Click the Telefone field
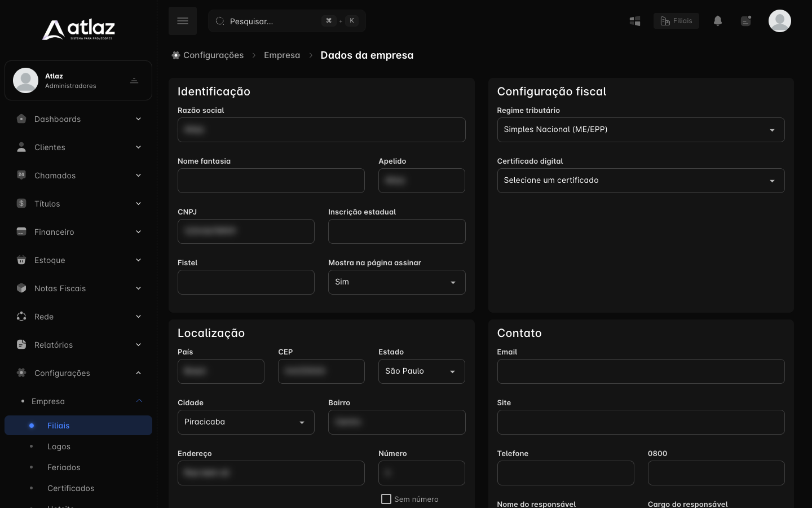812x508 pixels. 566,473
